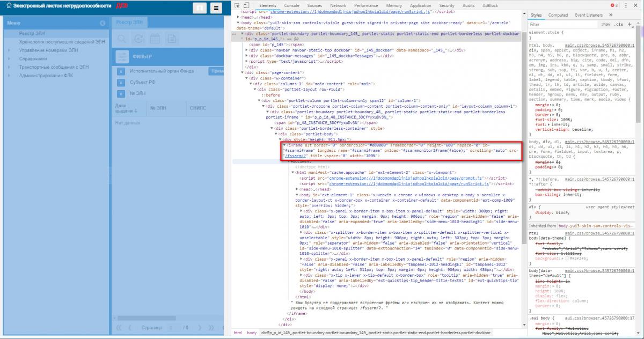Collapse the main-content columns-1 div node
The height and width of the screenshot is (339, 644).
251,84
